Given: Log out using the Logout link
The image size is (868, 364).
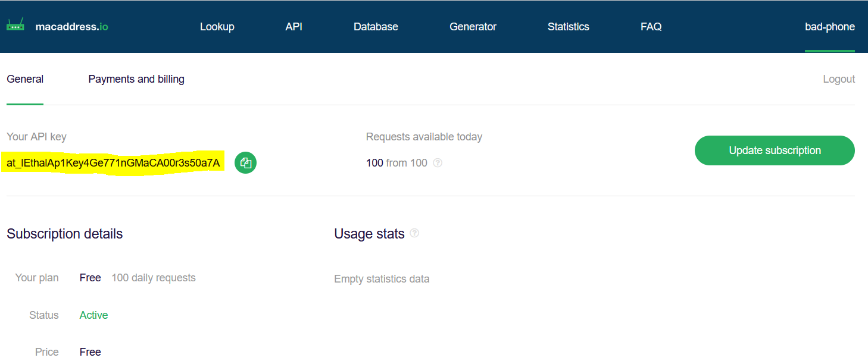Looking at the screenshot, I should click(839, 79).
